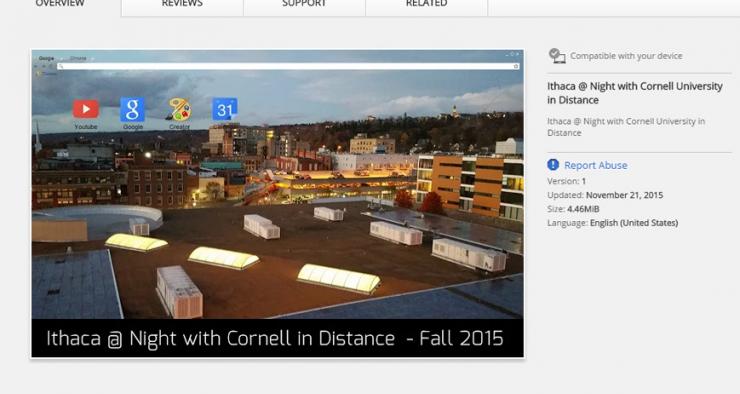Click the compatible device checkmark icon
The width and height of the screenshot is (740, 394).
pos(557,56)
